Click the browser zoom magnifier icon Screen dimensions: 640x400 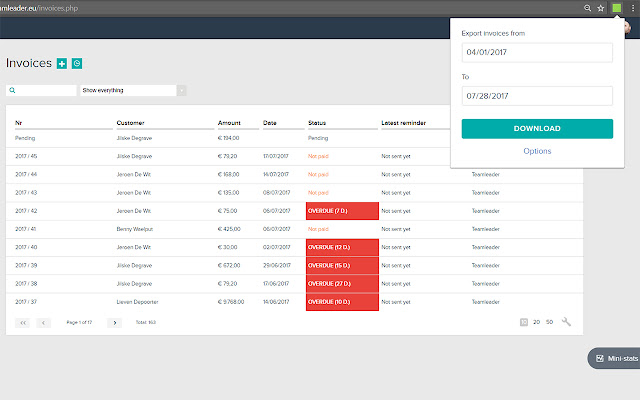click(x=587, y=8)
